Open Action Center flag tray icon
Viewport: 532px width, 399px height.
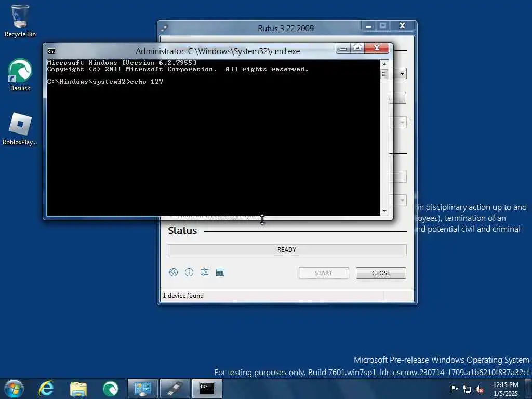[x=454, y=389]
